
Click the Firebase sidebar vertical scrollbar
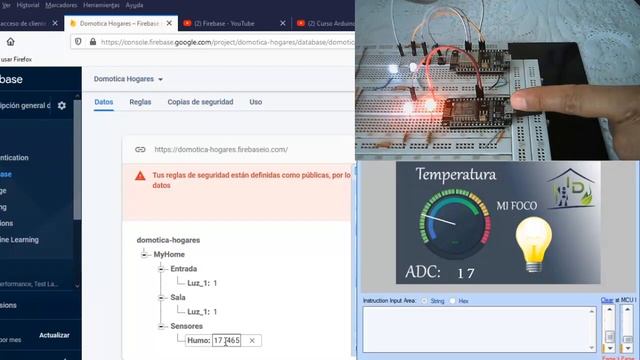tap(77, 159)
